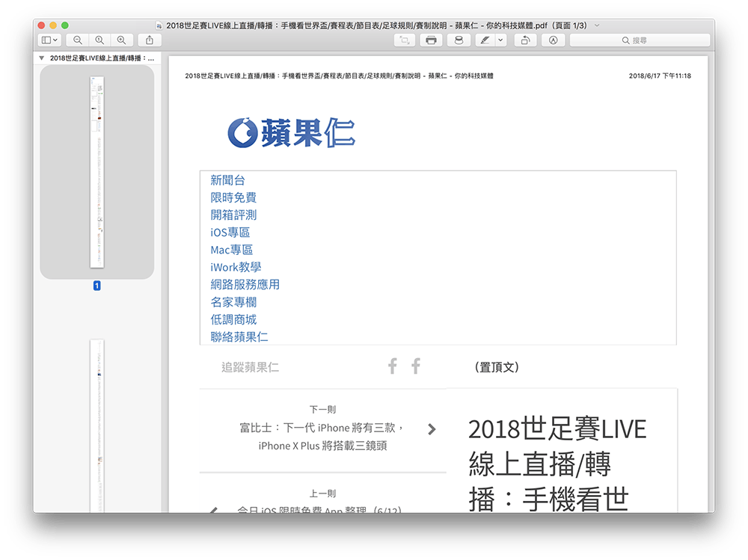Viewport: 748px width, 560px height.
Task: Open the 富比士 iPhone article link
Action: [x=322, y=437]
